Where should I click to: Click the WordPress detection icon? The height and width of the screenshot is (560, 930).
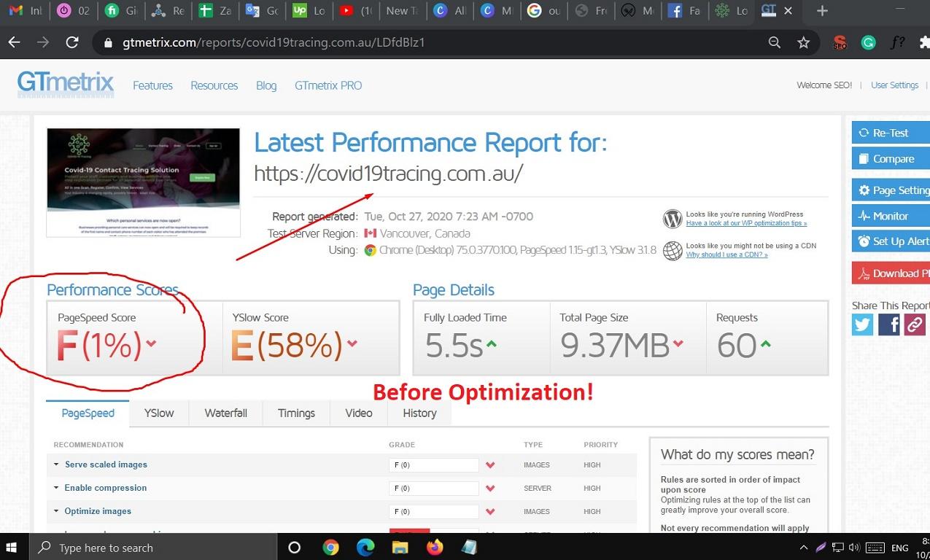point(672,219)
